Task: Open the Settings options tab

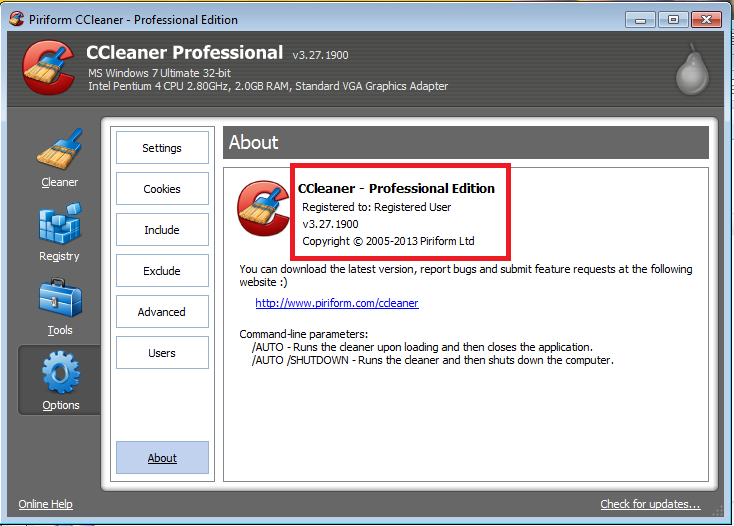Action: pyautogui.click(x=162, y=148)
